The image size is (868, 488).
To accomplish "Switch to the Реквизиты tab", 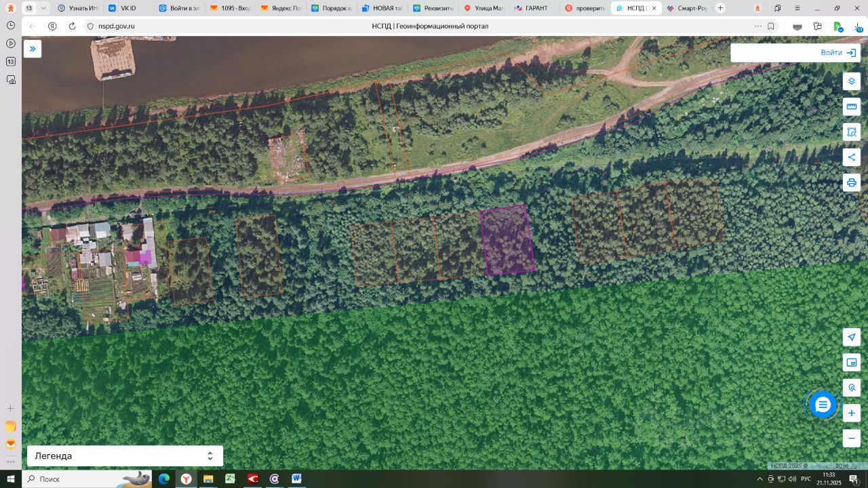I will tap(433, 8).
